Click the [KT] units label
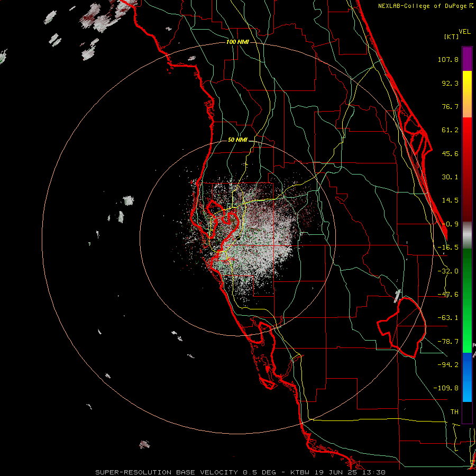The width and height of the screenshot is (476, 476). pyautogui.click(x=451, y=36)
